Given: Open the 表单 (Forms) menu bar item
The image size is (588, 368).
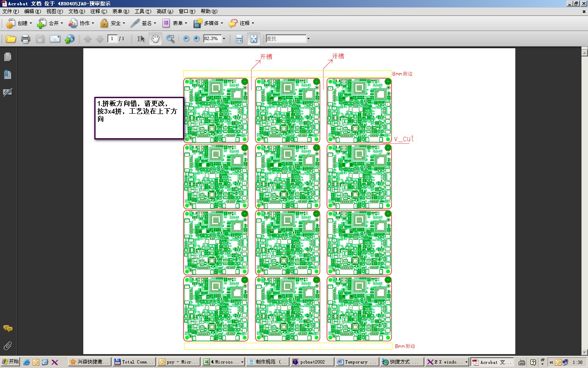Looking at the screenshot, I should pos(120,11).
